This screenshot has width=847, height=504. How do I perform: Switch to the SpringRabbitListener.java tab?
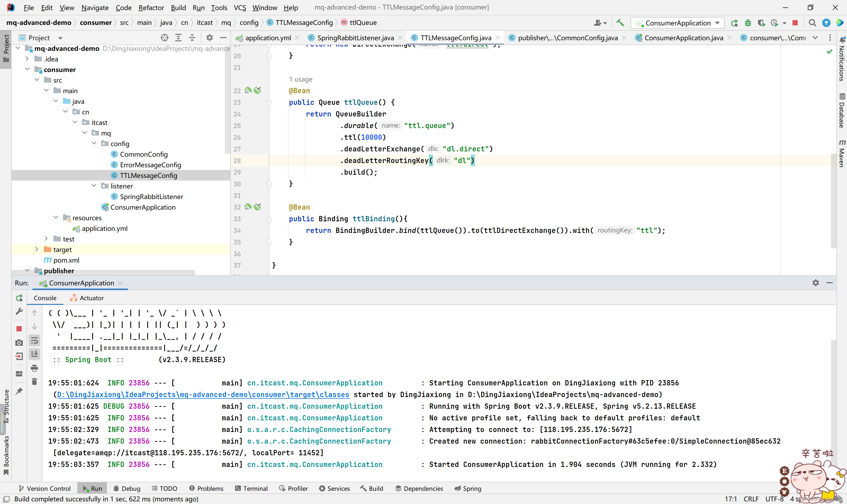[x=354, y=37]
